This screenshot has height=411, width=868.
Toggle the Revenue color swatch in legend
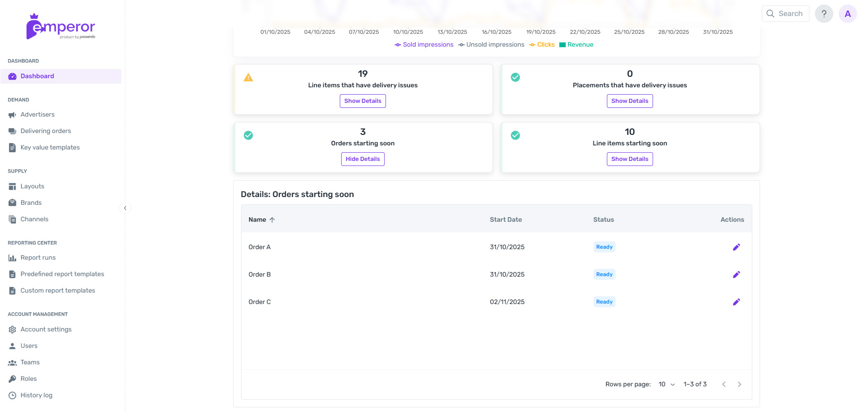click(563, 45)
